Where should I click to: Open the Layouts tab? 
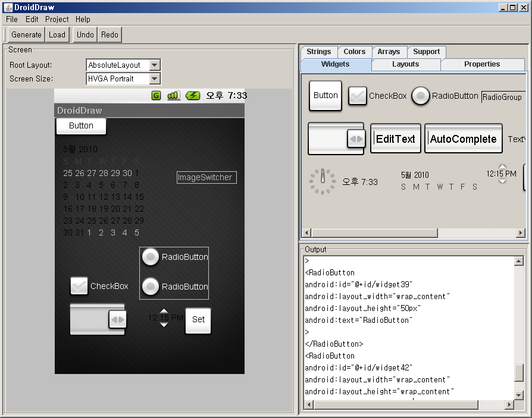tap(406, 64)
